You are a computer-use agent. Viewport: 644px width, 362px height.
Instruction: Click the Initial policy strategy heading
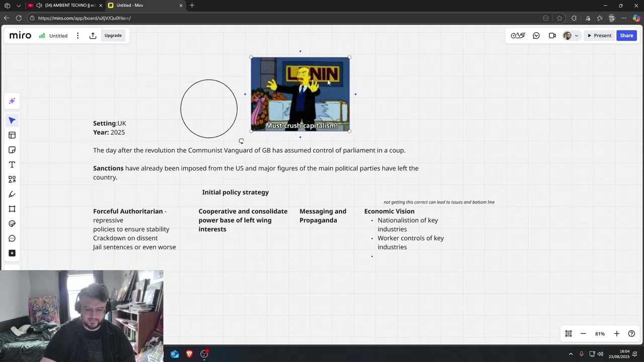pyautogui.click(x=235, y=192)
